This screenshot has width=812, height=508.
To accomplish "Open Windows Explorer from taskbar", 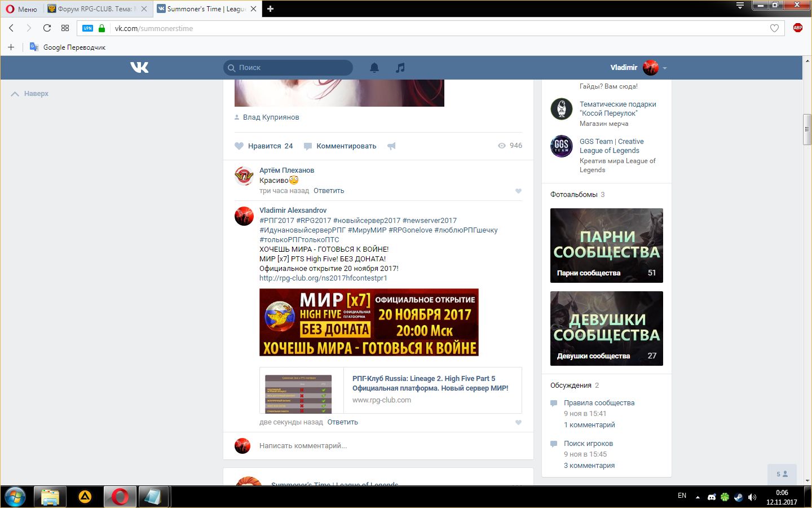I will click(x=50, y=497).
